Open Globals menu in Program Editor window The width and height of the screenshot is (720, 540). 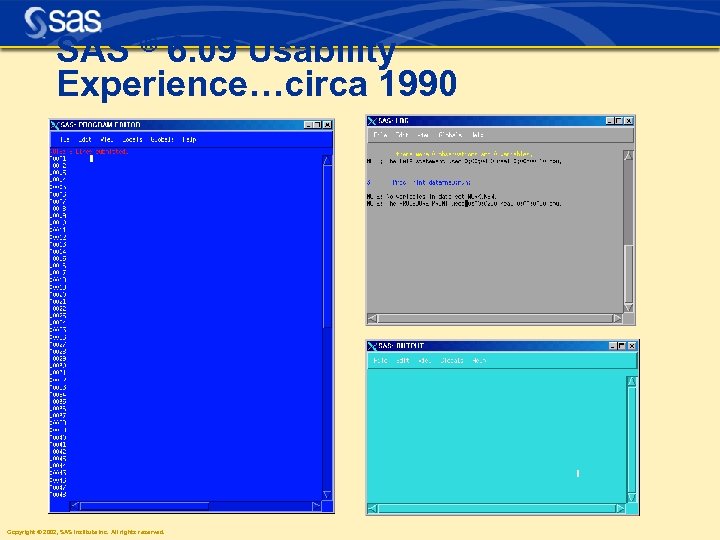pyautogui.click(x=162, y=139)
